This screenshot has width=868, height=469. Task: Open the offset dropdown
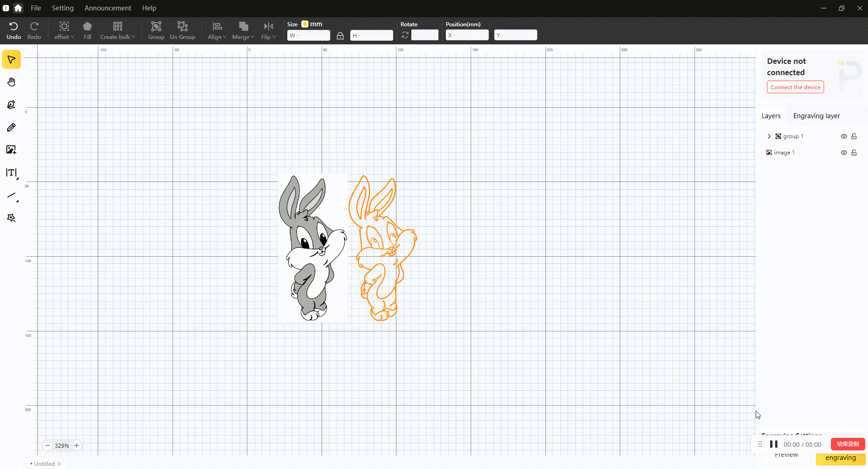pos(64,30)
